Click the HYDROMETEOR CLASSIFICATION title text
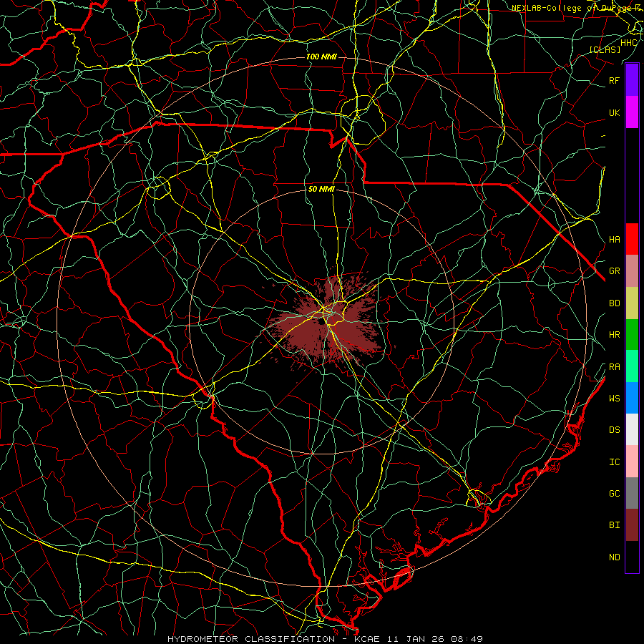Image resolution: width=644 pixels, height=644 pixels. [x=251, y=639]
